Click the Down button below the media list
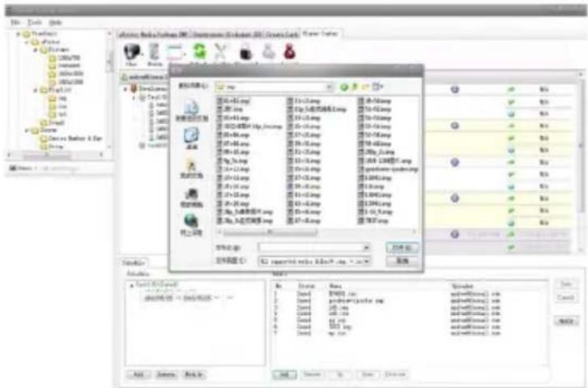Viewport: 588px width, 388px height. coord(368,374)
